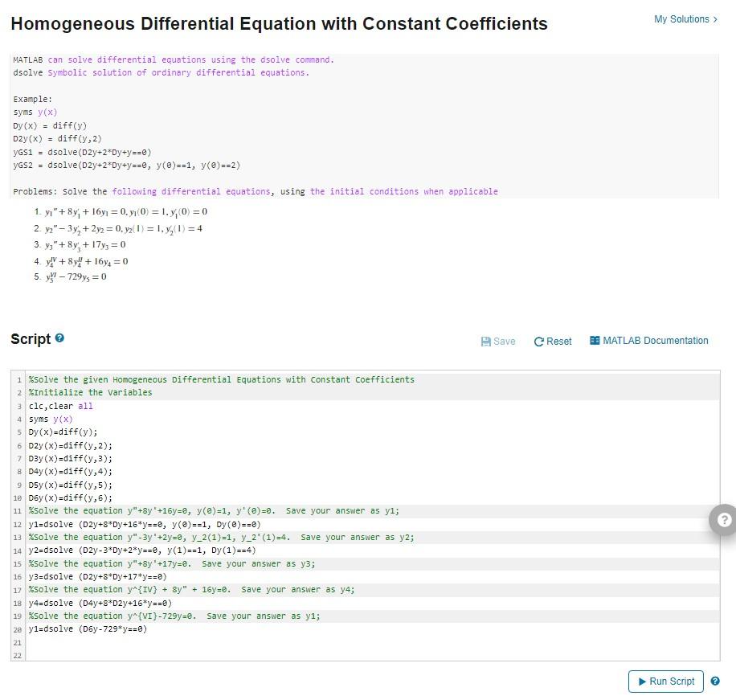Run the script with Run Script button
This screenshot has width=736, height=700.
point(666,681)
